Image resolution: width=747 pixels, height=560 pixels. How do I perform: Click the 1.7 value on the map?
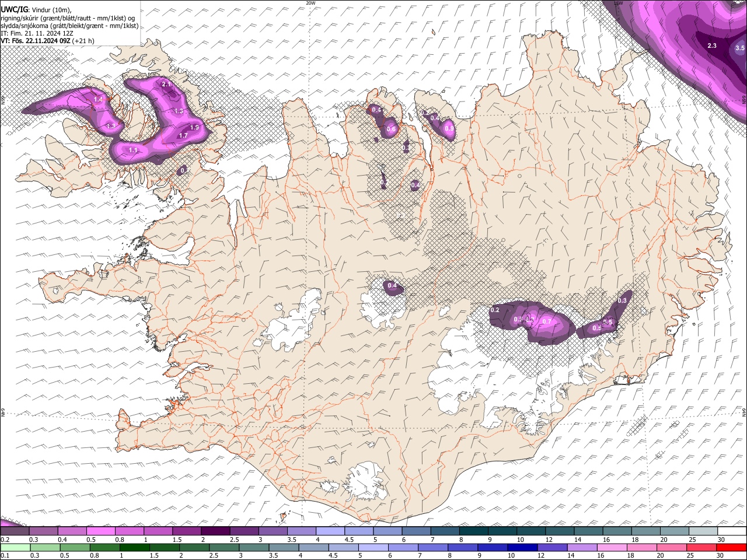(x=183, y=135)
